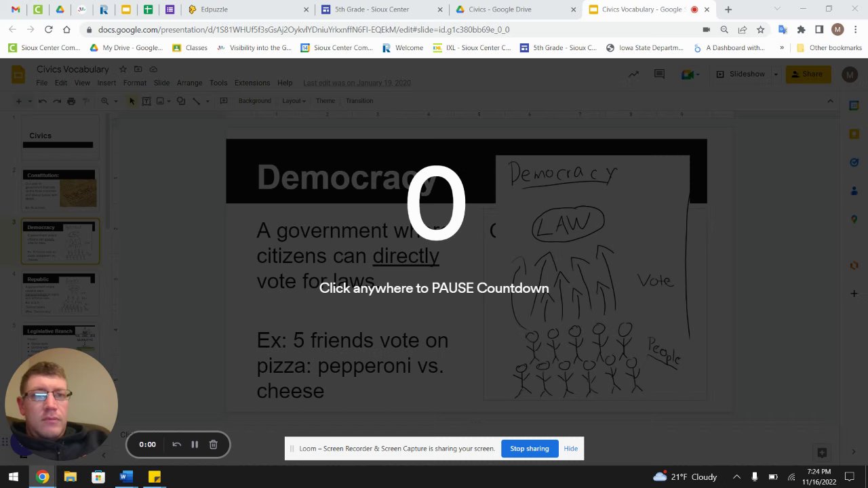Screen dimensions: 868x488
Task: Click the Insert image icon
Action: (160, 101)
